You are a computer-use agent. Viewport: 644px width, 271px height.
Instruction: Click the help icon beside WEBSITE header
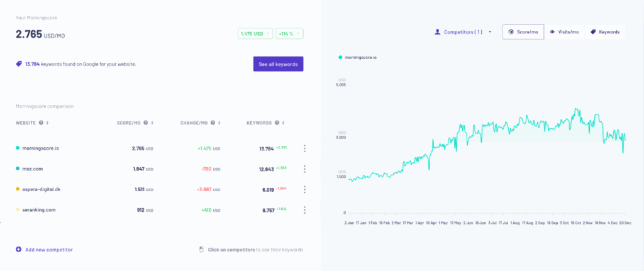pyautogui.click(x=41, y=123)
